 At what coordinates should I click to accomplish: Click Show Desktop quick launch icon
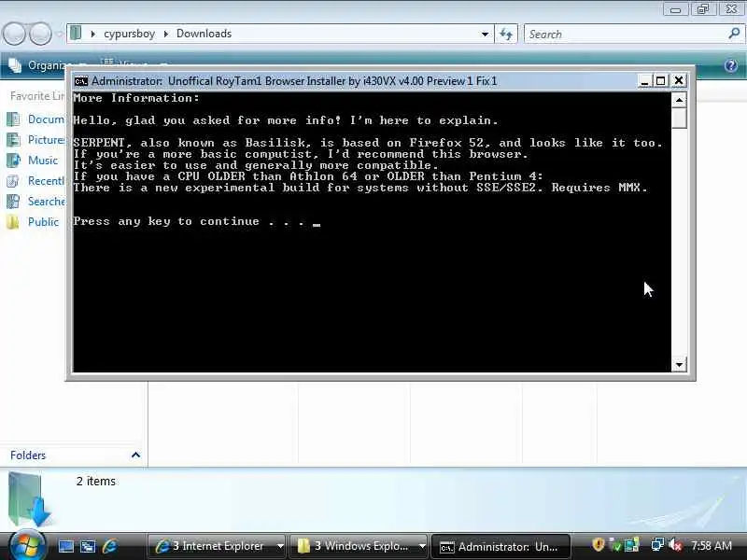pos(65,546)
